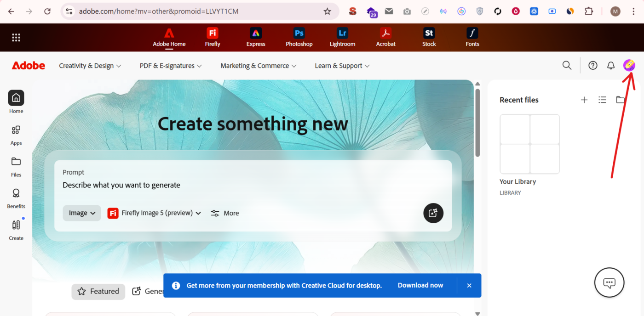Screen dimensions: 644x316
Task: Open the notifications bell
Action: (610, 65)
